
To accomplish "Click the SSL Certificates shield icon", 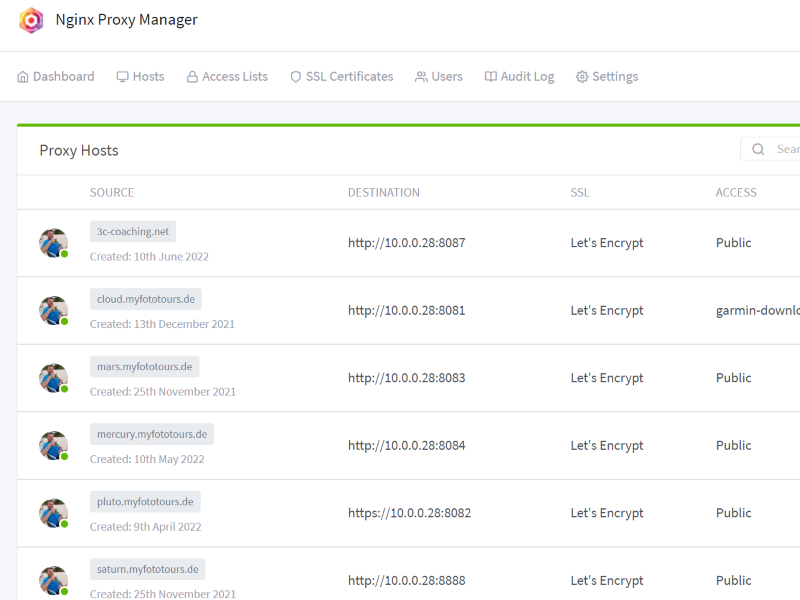I will [296, 77].
